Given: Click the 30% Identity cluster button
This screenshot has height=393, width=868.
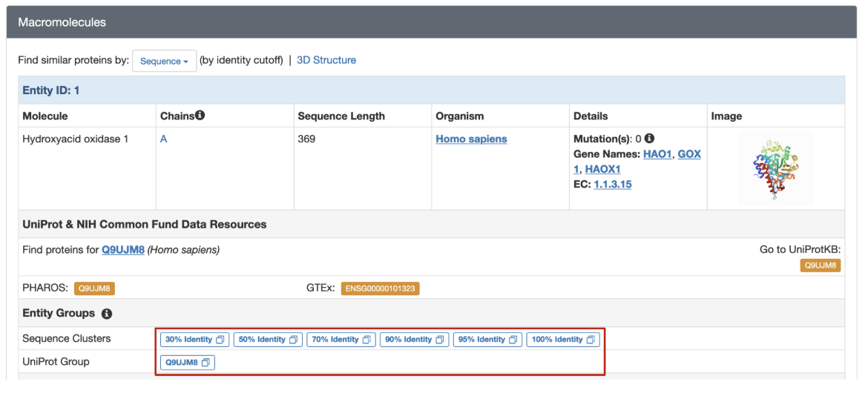Looking at the screenshot, I should click(x=194, y=340).
